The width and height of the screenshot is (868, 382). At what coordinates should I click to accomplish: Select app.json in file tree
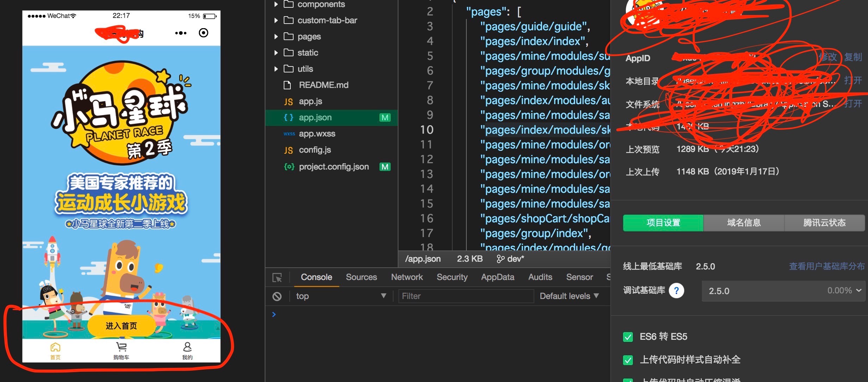click(332, 117)
